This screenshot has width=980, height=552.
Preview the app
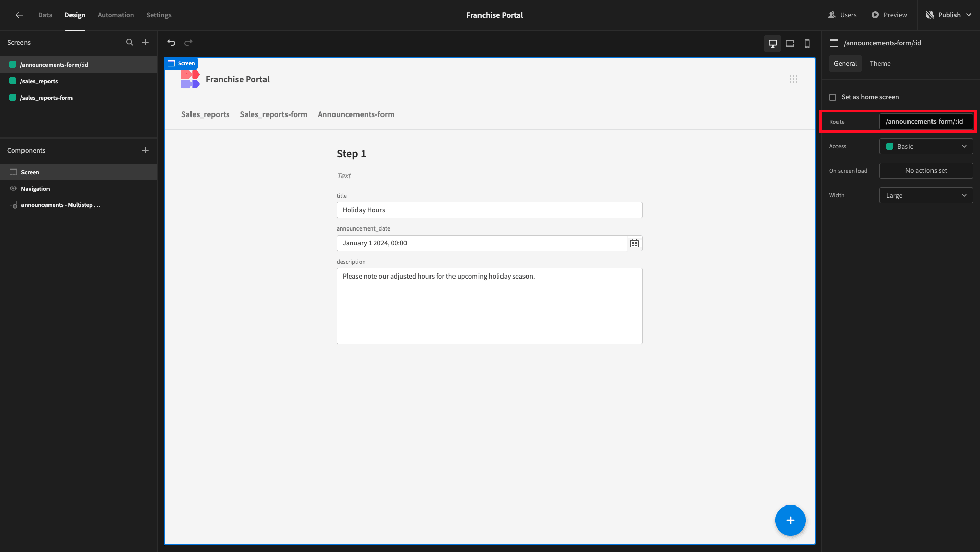[x=889, y=15]
